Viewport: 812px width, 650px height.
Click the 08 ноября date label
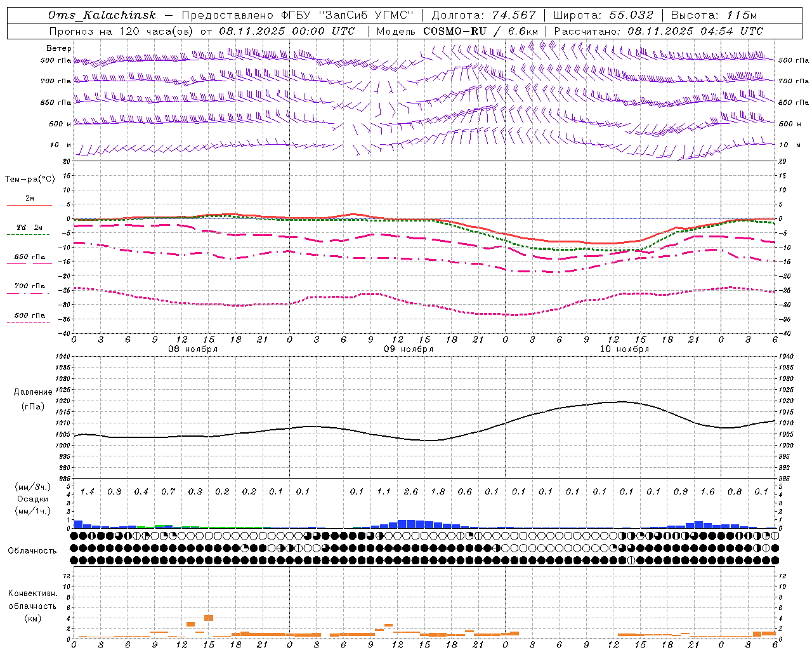coord(192,349)
